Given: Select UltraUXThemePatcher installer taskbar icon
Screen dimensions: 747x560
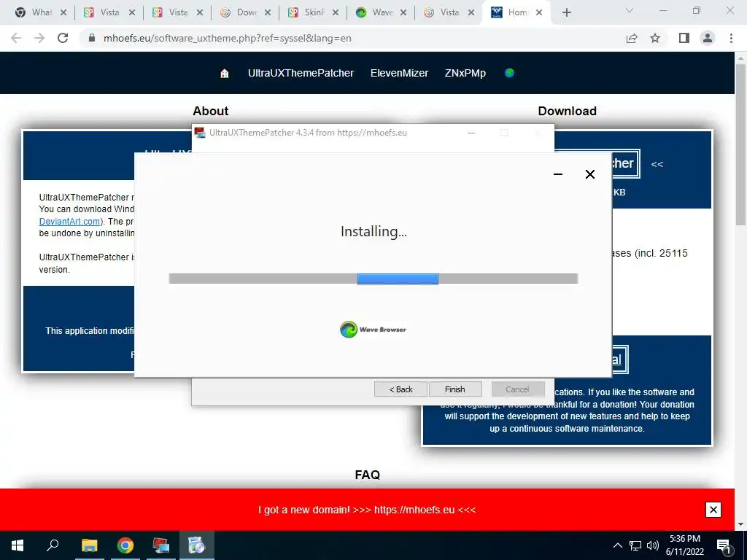Looking at the screenshot, I should [161, 545].
